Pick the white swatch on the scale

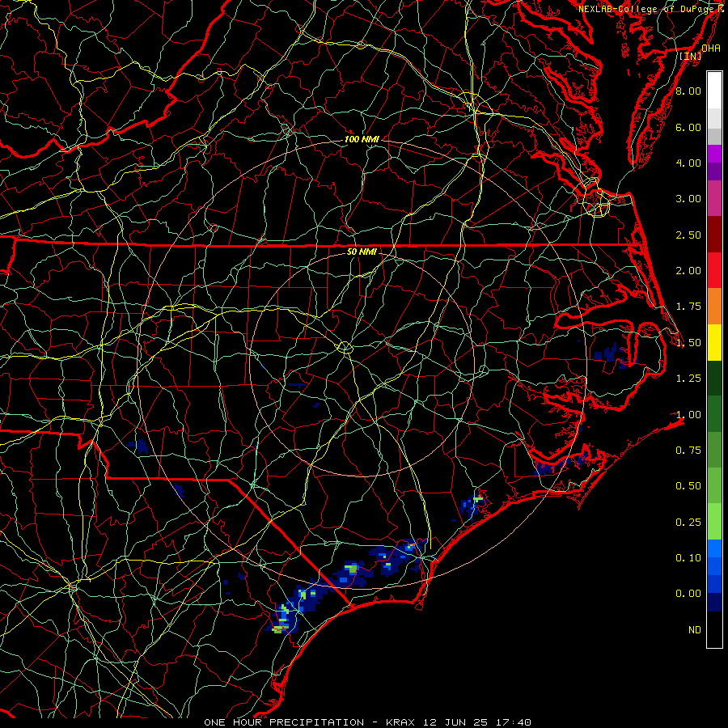[714, 91]
